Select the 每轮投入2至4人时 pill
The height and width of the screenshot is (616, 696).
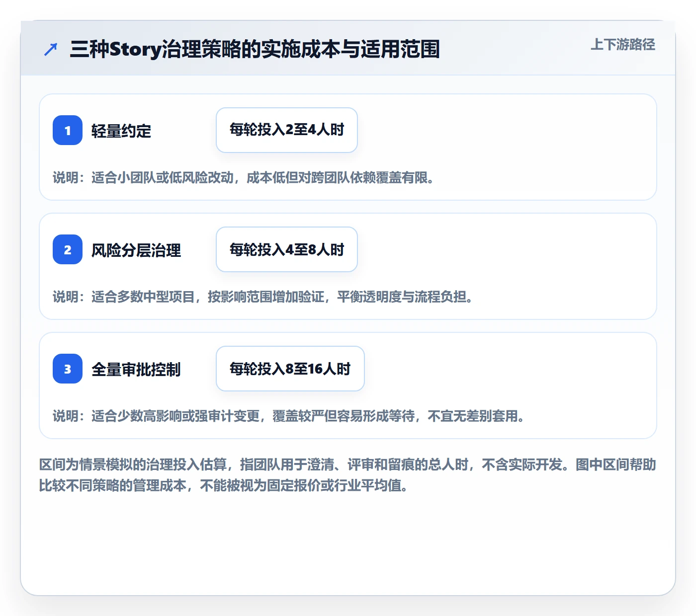tap(287, 130)
